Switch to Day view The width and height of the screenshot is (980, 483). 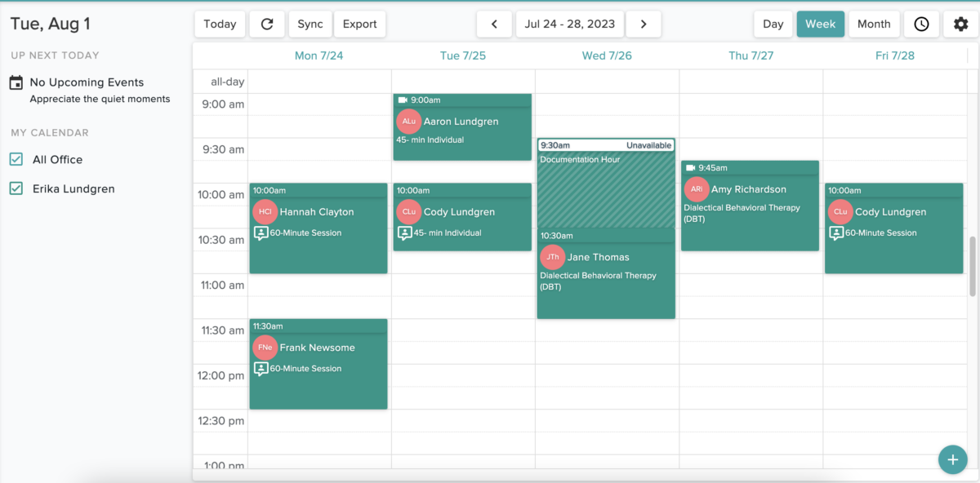click(773, 24)
